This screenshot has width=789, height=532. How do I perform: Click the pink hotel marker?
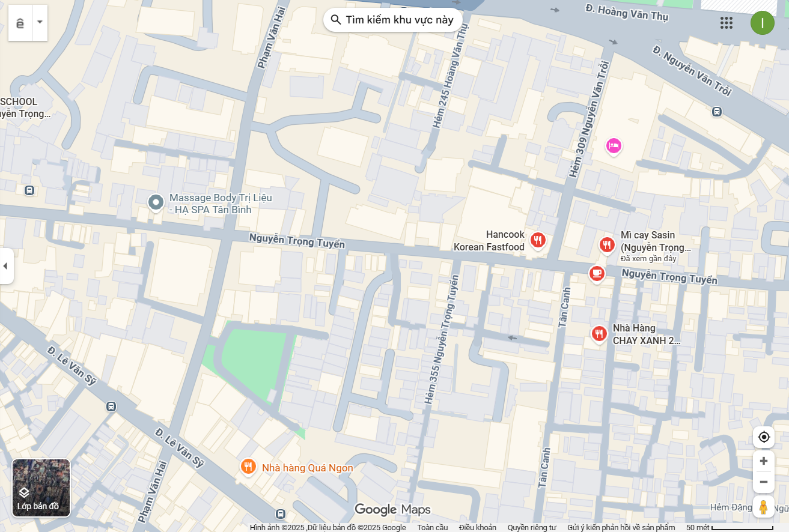[x=614, y=146]
